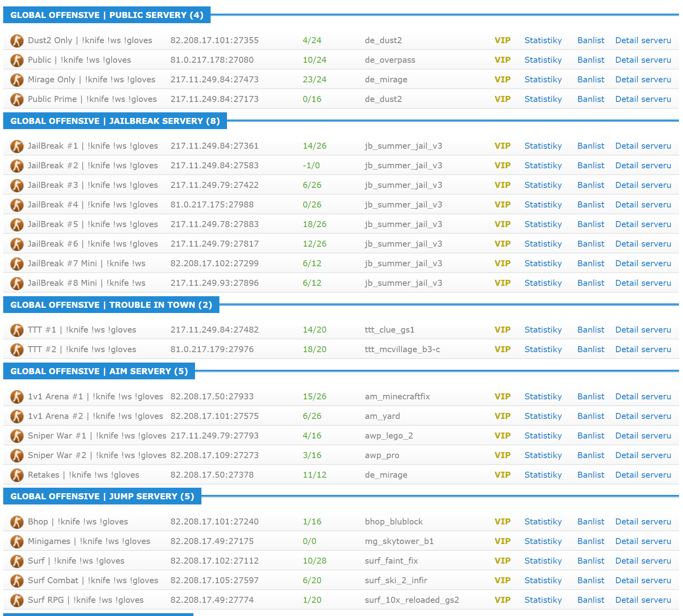View Statistiky for Mirage Only server

click(543, 80)
